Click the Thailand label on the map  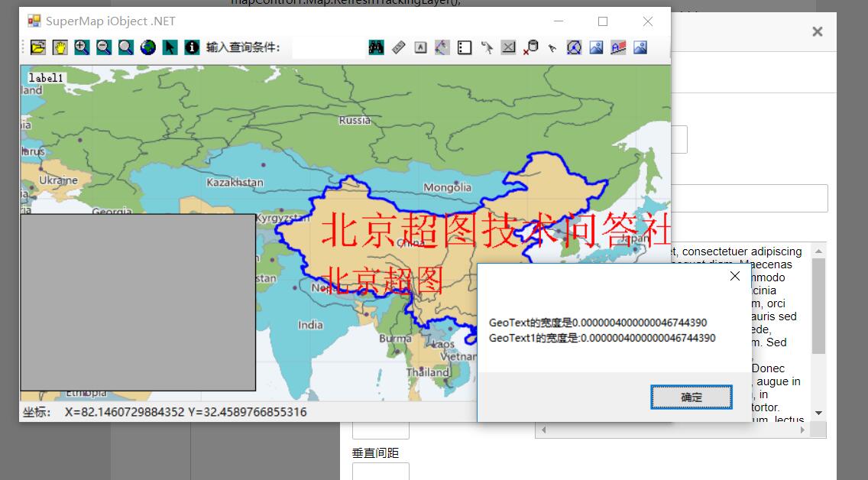tap(428, 372)
